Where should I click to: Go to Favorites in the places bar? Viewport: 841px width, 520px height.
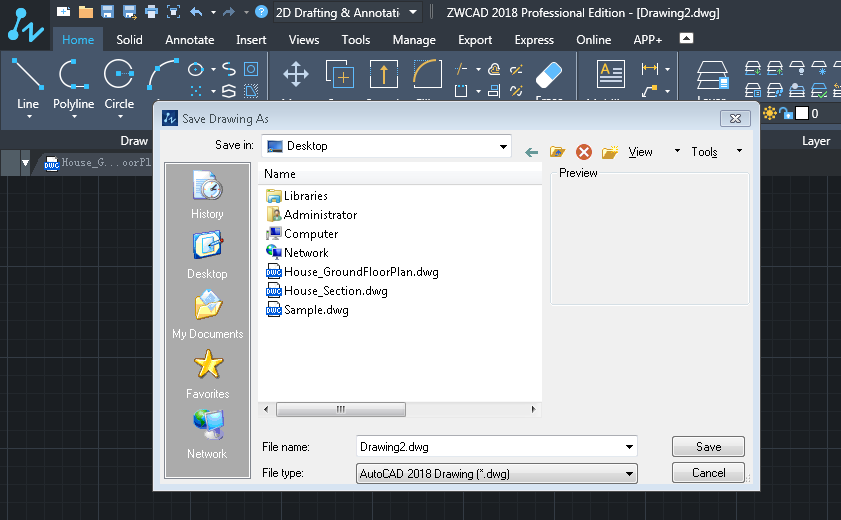207,374
